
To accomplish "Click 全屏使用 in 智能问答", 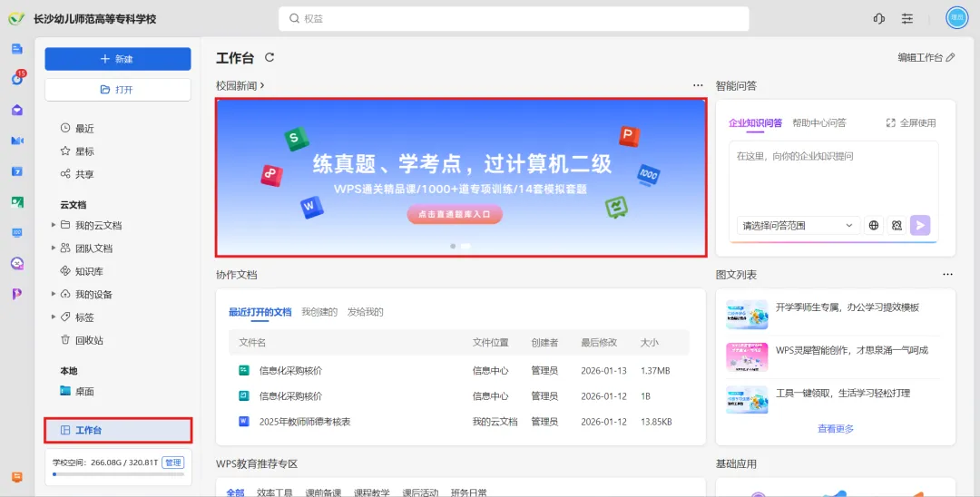I will 911,123.
